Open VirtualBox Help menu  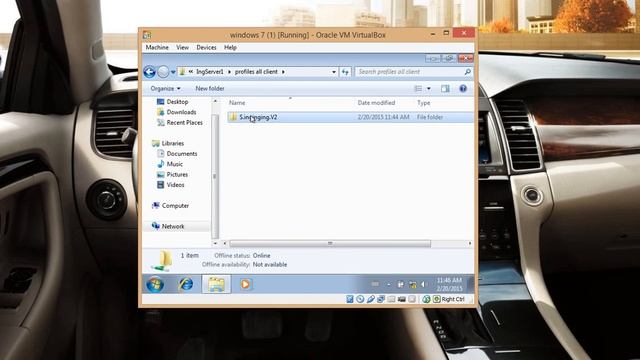coord(230,47)
